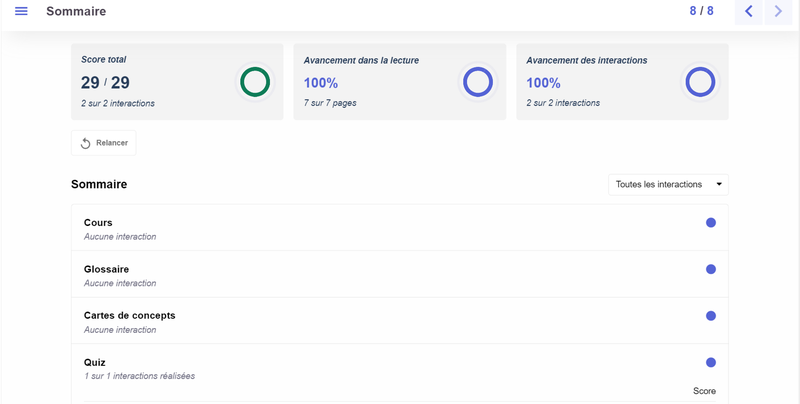Click the Cartes de concepts status dot
The width and height of the screenshot is (800, 404).
click(711, 315)
